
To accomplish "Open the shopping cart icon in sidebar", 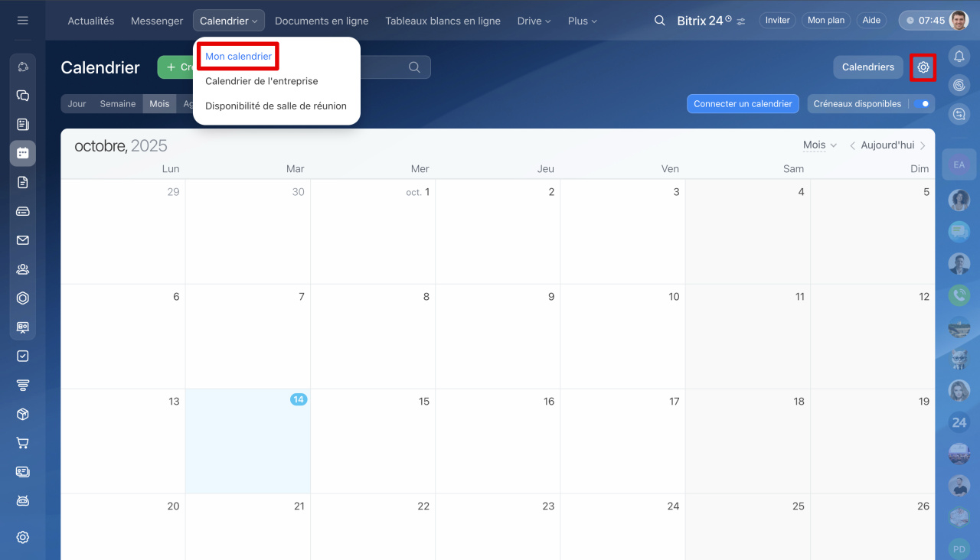I will [22, 443].
